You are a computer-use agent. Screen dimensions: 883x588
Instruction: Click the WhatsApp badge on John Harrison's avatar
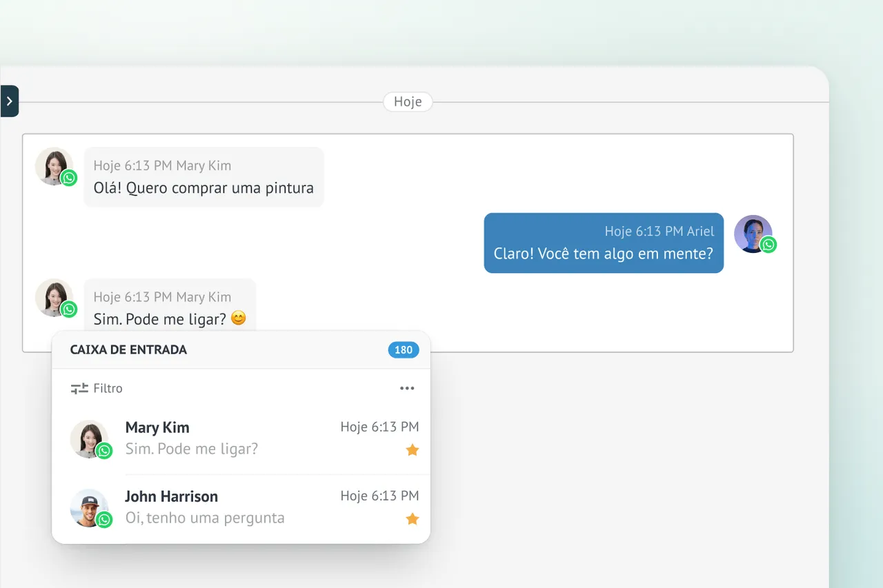pos(104,520)
